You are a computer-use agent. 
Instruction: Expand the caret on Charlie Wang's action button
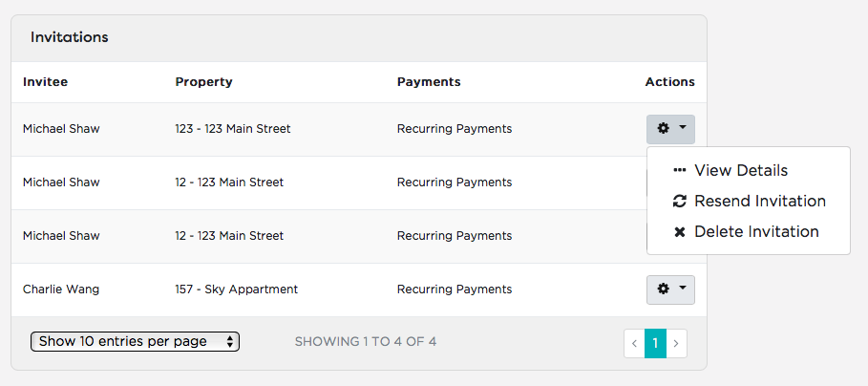(683, 288)
